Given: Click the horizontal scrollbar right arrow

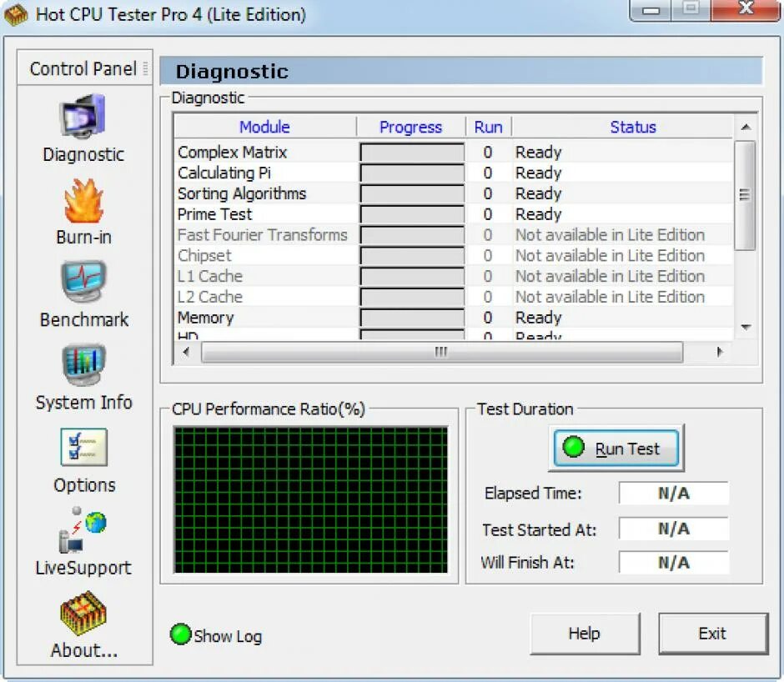Looking at the screenshot, I should coord(720,352).
